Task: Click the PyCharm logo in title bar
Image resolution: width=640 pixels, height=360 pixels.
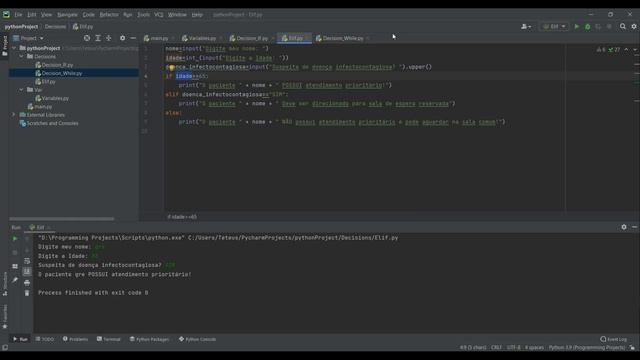Action: click(6, 14)
